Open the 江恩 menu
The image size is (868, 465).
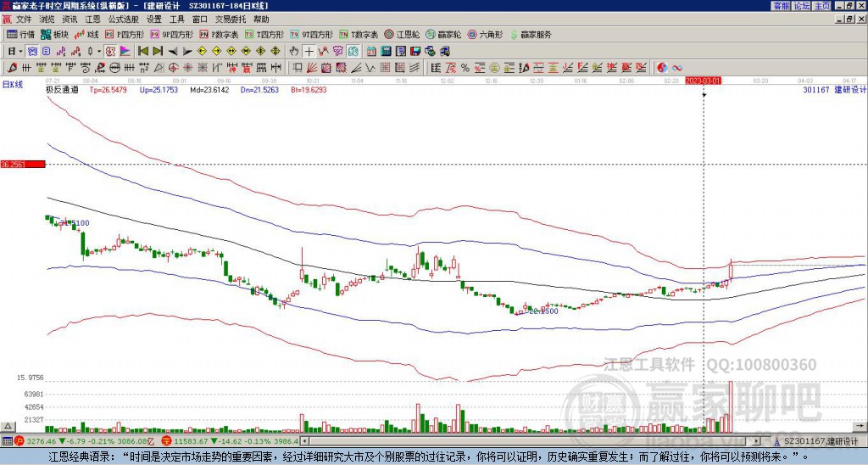pos(92,20)
